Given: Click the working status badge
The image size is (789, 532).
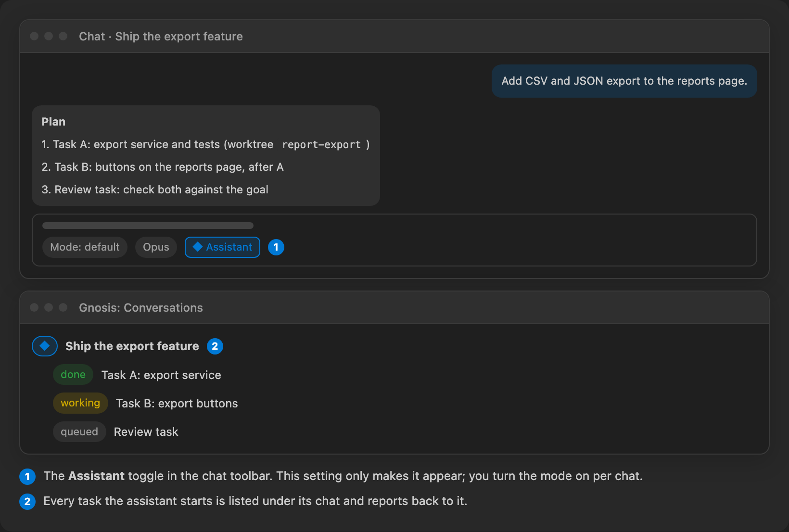Looking at the screenshot, I should click(80, 403).
